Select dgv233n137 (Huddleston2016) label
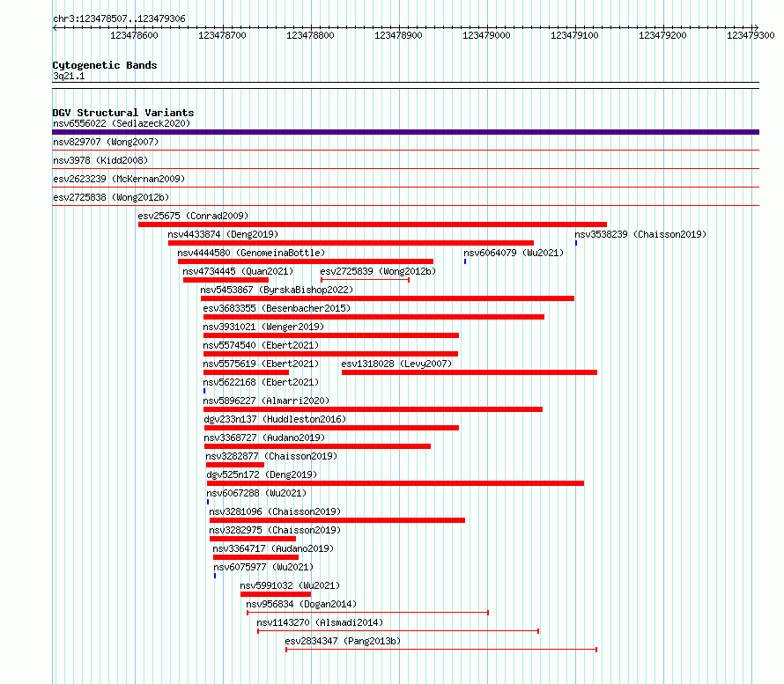The height and width of the screenshot is (684, 784). click(275, 419)
